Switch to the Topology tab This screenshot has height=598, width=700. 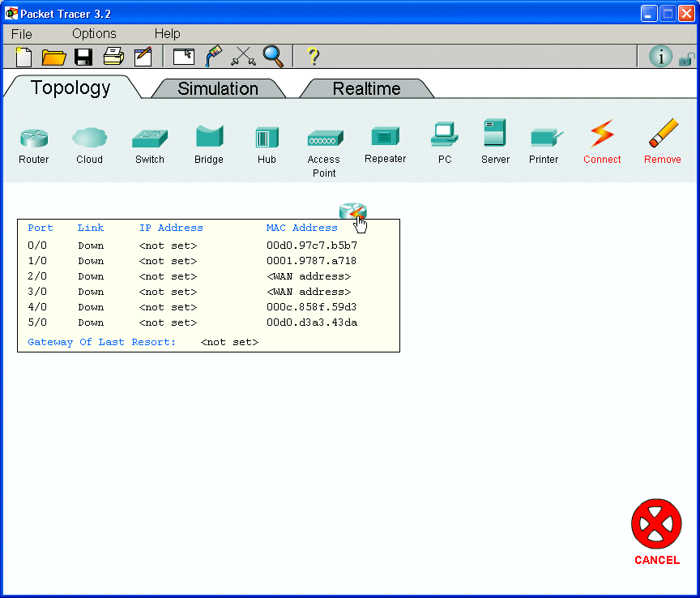(70, 88)
